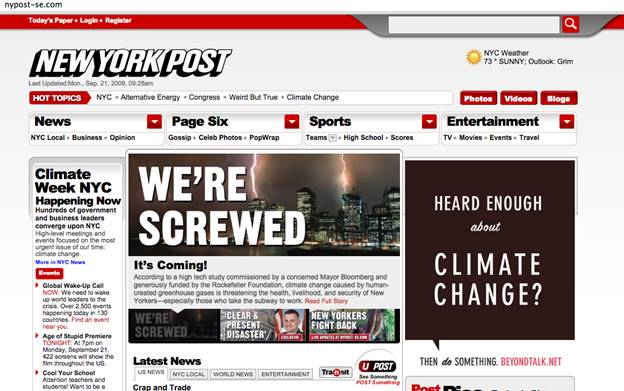Expand the Entertainment dropdown arrow
This screenshot has width=624, height=391.
click(567, 122)
